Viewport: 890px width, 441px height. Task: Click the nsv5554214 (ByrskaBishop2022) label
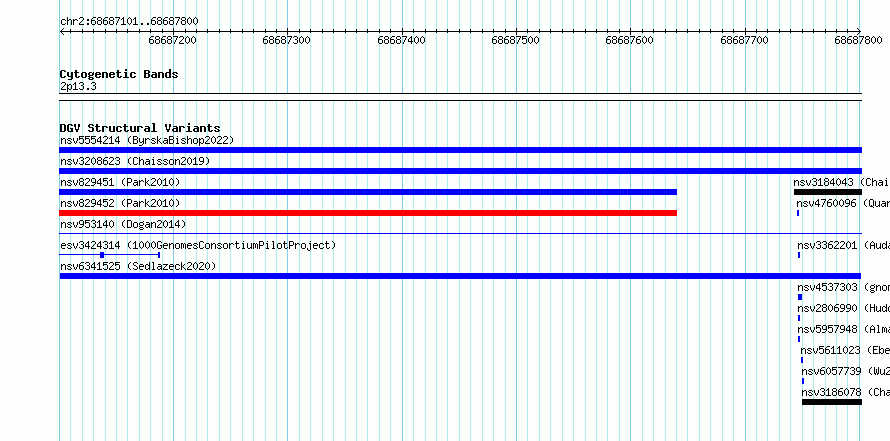pyautogui.click(x=147, y=140)
